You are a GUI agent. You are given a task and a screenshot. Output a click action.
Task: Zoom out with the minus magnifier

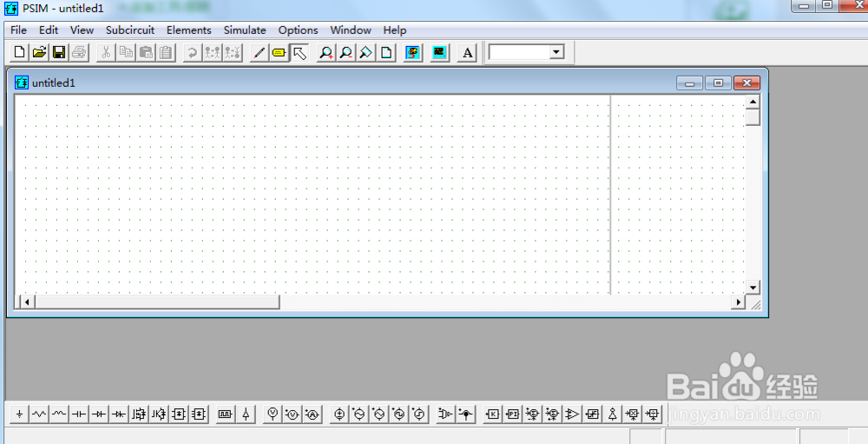click(x=346, y=53)
